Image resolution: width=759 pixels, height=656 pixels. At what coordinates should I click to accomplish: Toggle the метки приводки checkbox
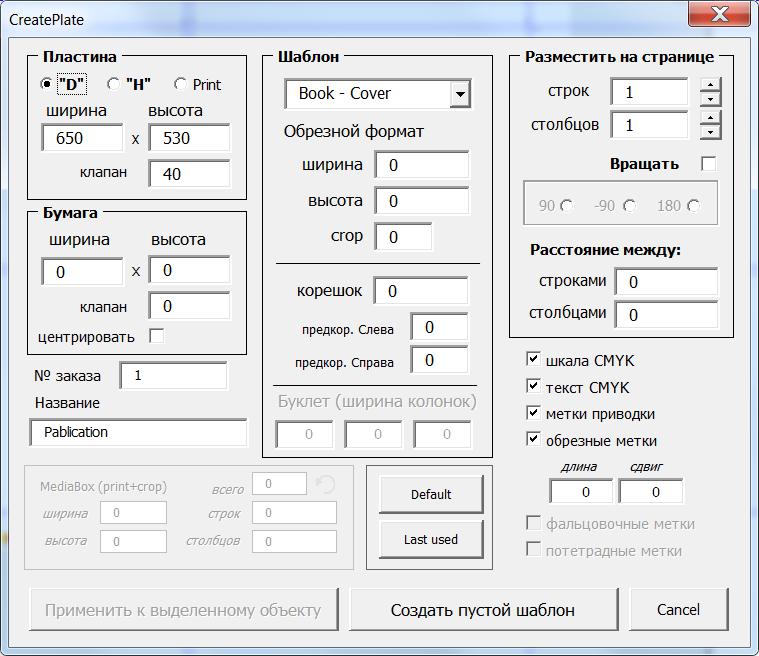coord(533,413)
